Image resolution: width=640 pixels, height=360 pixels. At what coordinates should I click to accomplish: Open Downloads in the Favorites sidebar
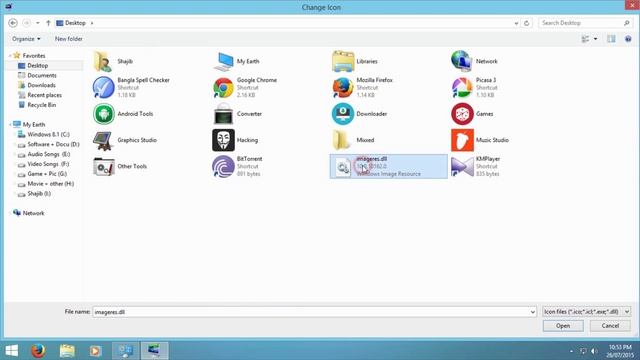[x=41, y=85]
